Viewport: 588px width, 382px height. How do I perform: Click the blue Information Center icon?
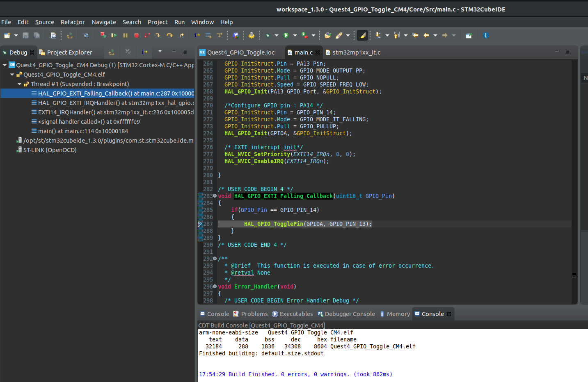click(486, 36)
